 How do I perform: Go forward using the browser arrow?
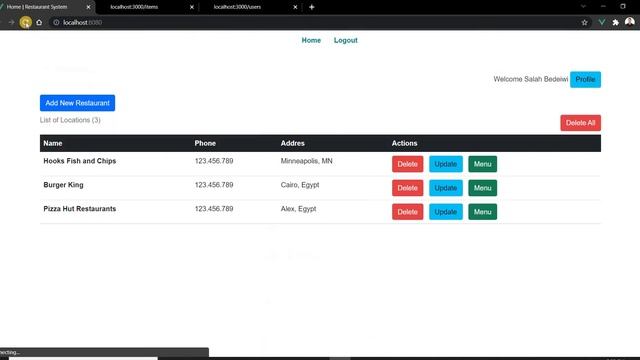(11, 22)
